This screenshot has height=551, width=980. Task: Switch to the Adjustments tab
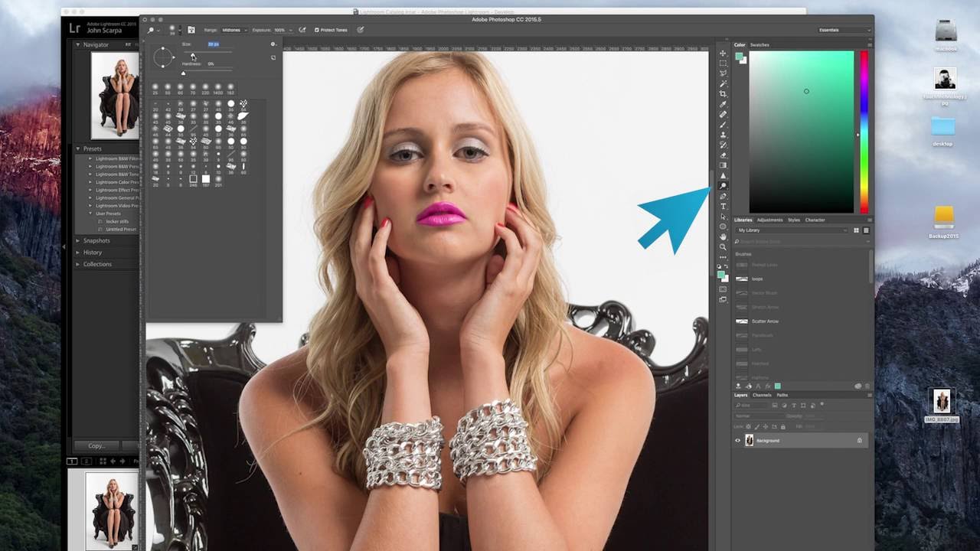(x=770, y=220)
